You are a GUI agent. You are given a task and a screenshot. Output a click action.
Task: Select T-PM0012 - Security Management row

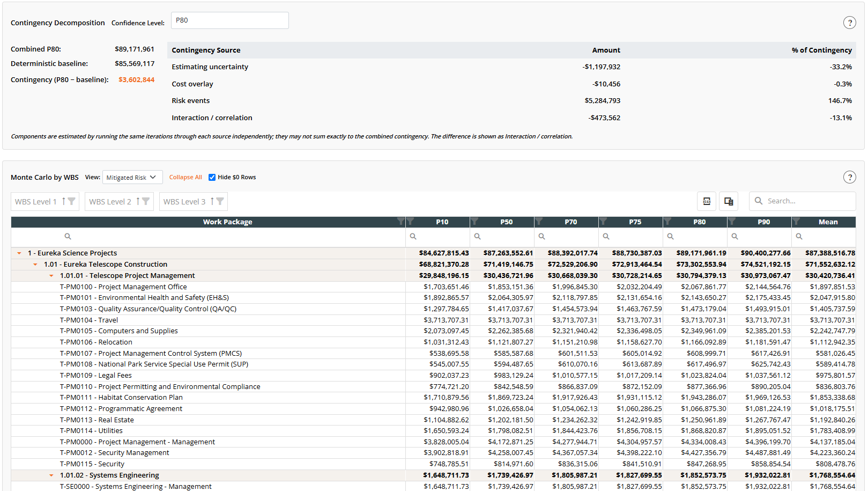(433, 453)
